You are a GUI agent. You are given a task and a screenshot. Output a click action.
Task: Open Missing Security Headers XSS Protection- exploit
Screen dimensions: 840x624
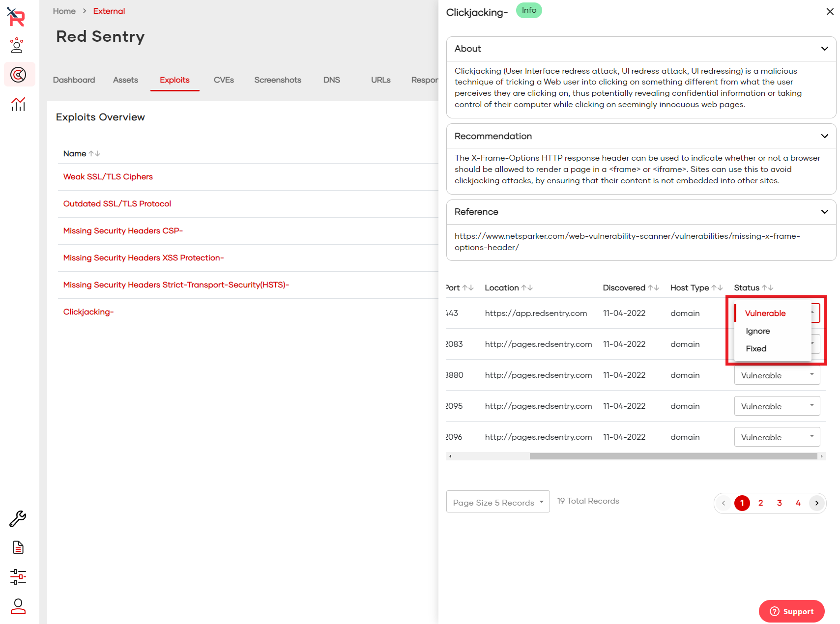point(144,258)
